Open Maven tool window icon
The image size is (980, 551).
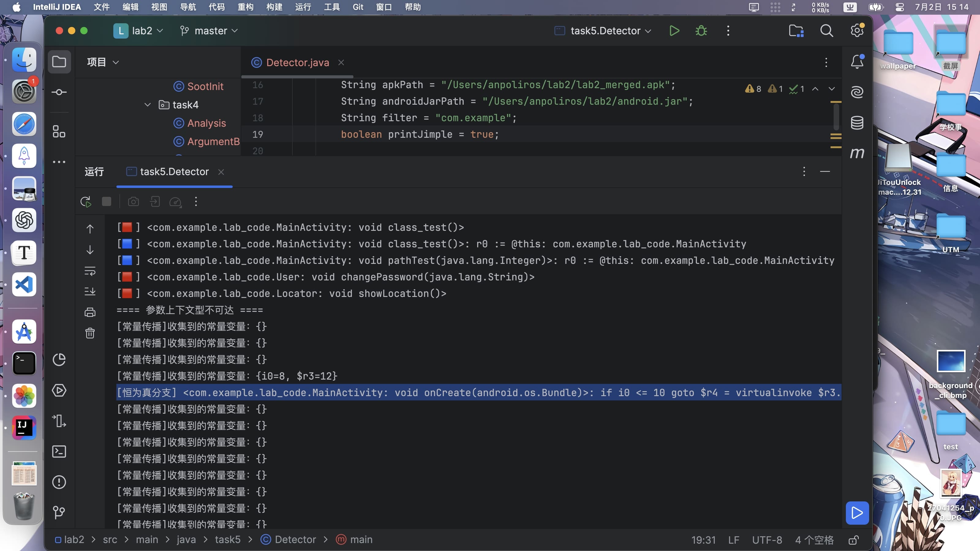(857, 153)
